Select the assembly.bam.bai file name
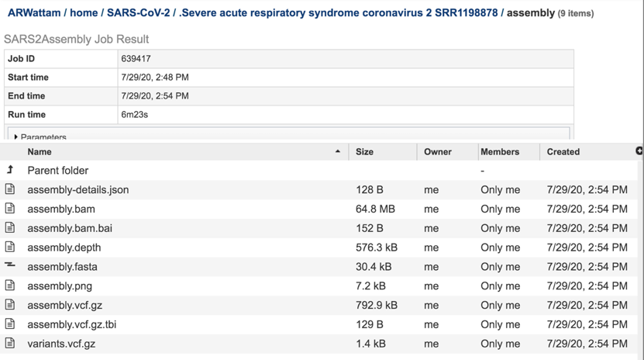Viewport: 644px width, 360px height. (70, 228)
